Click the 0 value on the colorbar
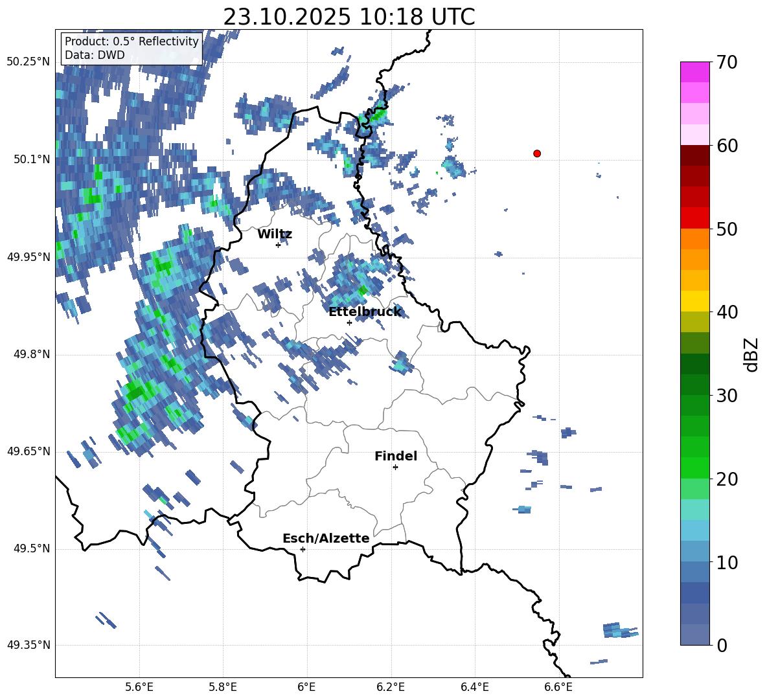Screen dimensions: 767x700 pos(722,645)
